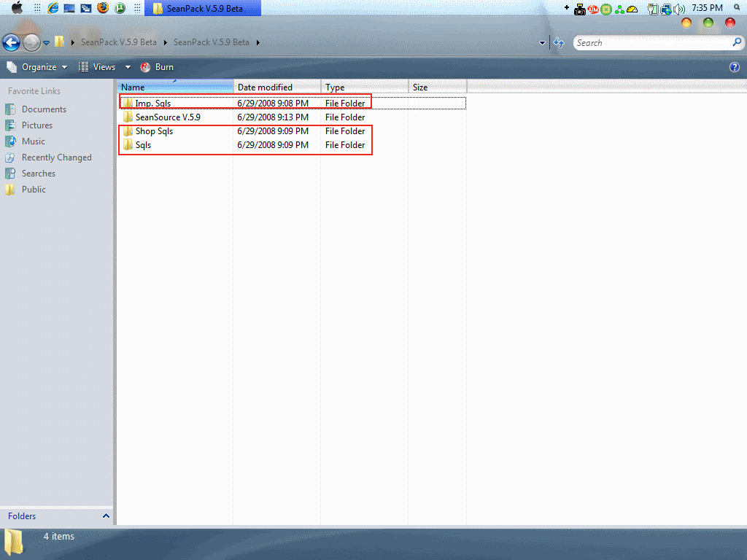
Task: Select the Shop Sqls folder name
Action: 154,131
